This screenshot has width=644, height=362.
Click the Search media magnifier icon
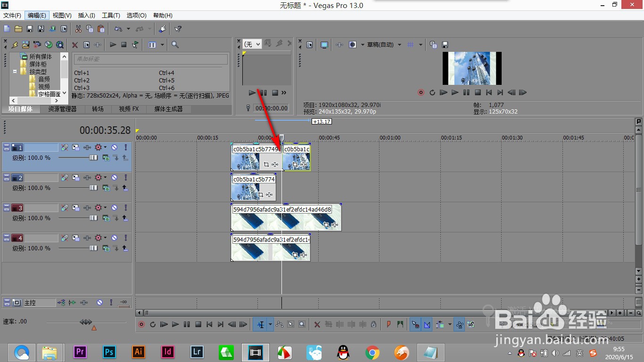coord(175,45)
